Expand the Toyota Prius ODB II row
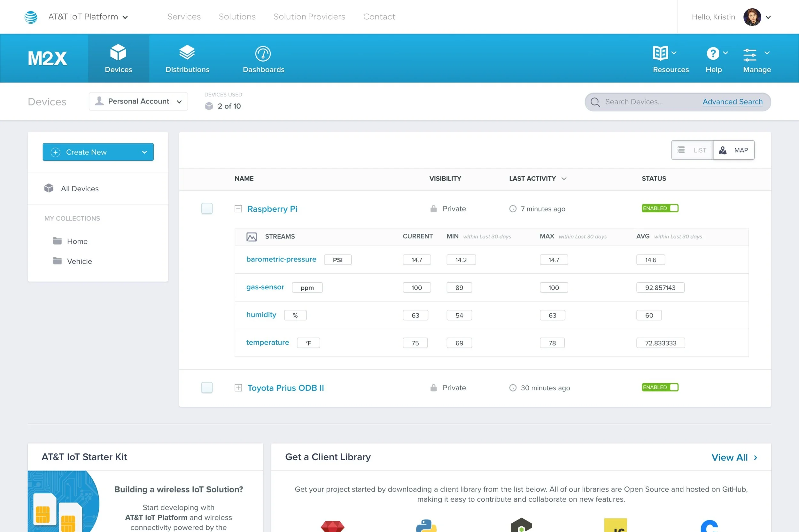799x532 pixels. click(x=238, y=387)
